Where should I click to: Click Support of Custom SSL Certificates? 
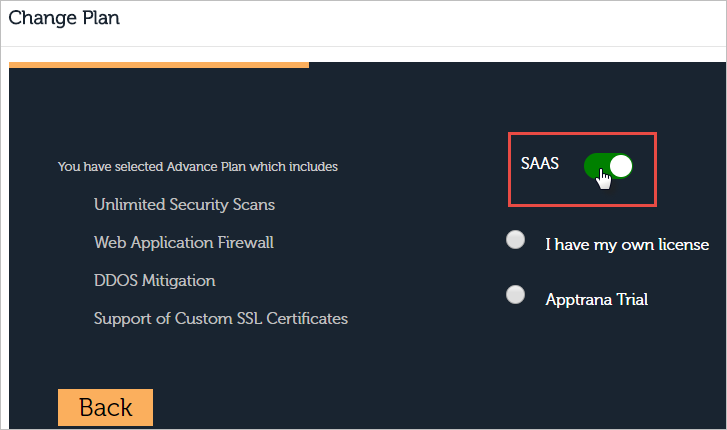(221, 319)
